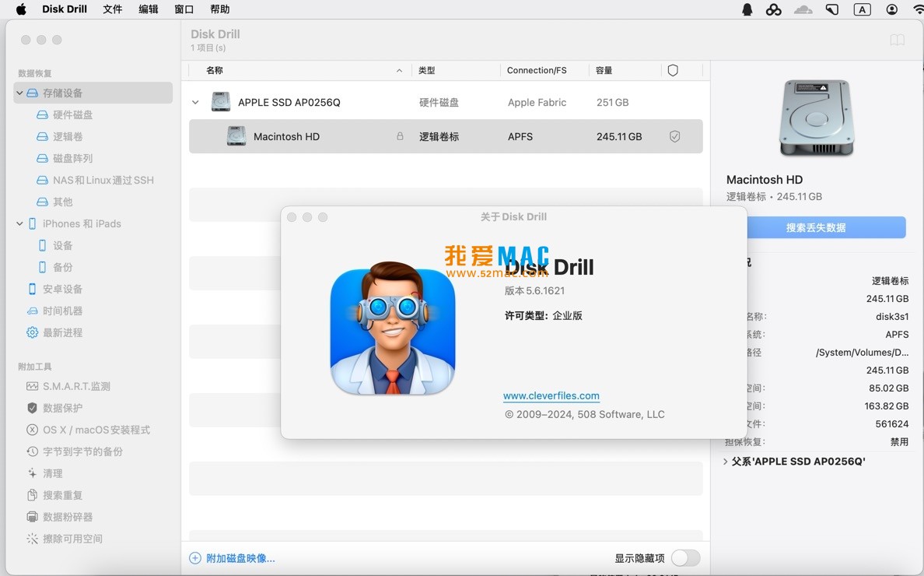The image size is (924, 576).
Task: Expand the parent 'APPLE SSD AP0256Q' section
Action: pos(726,462)
